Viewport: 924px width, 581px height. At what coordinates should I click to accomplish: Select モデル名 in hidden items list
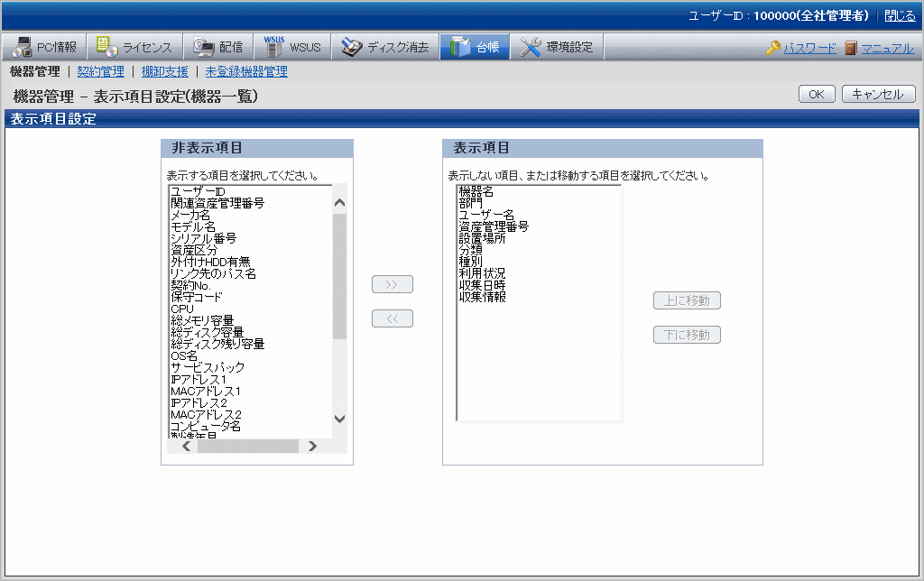[x=251, y=226]
